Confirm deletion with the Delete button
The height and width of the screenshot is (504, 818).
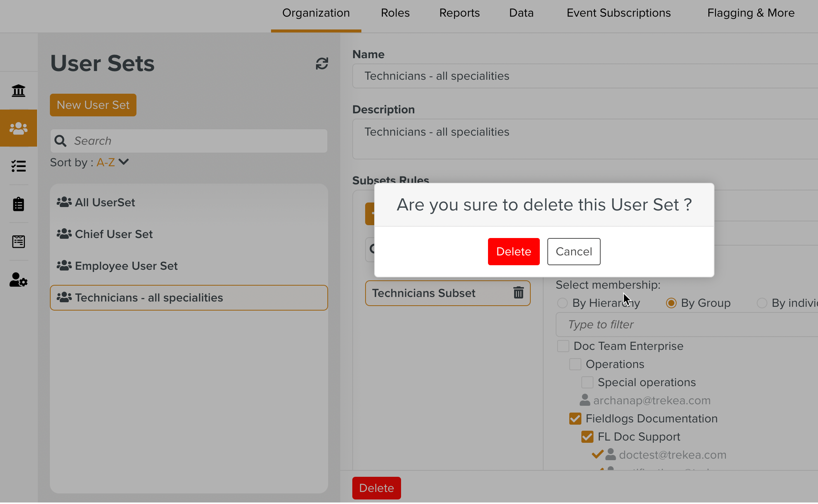click(514, 251)
